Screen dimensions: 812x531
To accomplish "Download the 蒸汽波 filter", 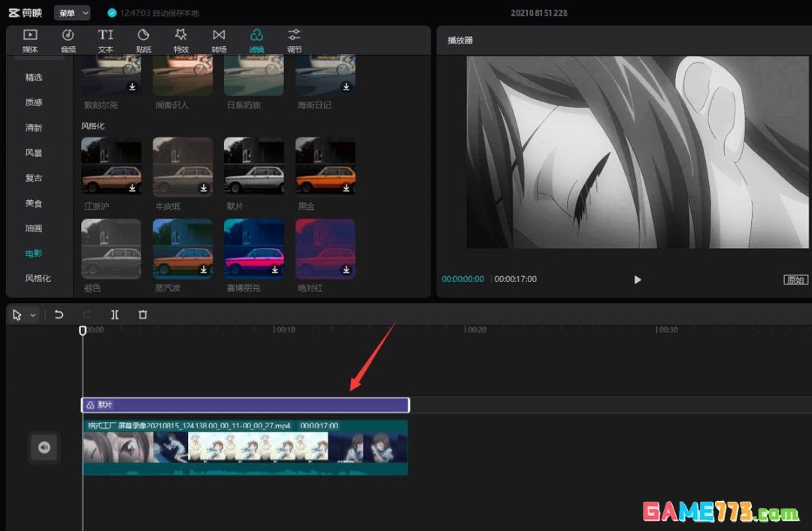I will pyautogui.click(x=204, y=269).
